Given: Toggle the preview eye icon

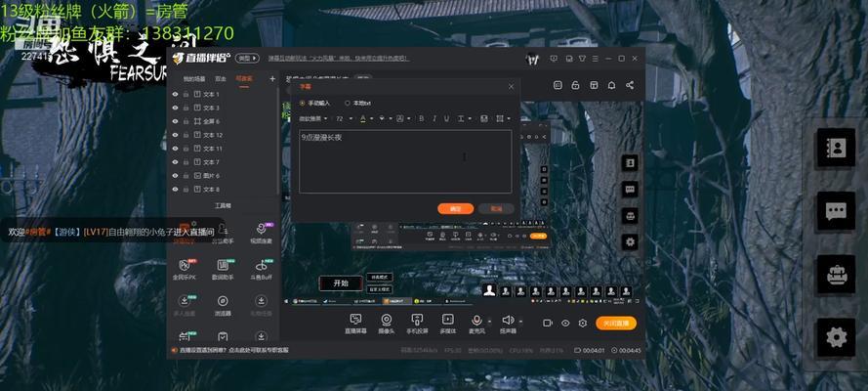Looking at the screenshot, I should [565, 323].
